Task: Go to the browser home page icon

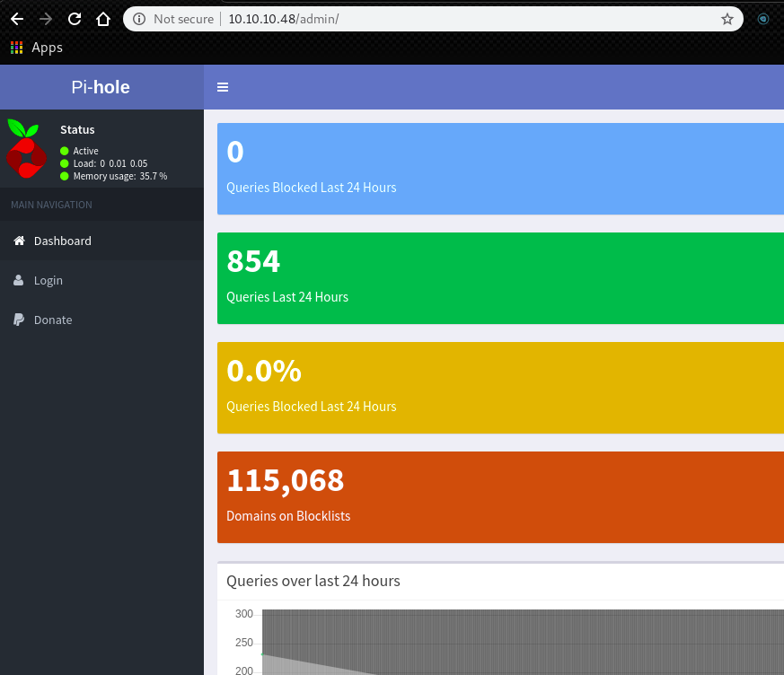Action: coord(103,19)
